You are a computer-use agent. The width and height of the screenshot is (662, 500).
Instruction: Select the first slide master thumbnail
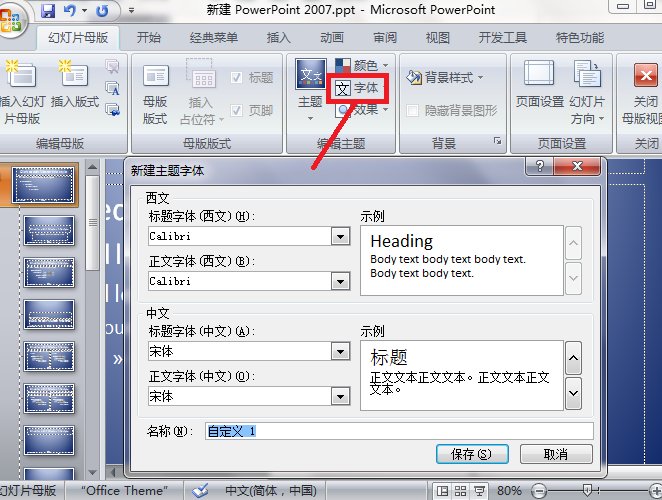pyautogui.click(x=43, y=185)
